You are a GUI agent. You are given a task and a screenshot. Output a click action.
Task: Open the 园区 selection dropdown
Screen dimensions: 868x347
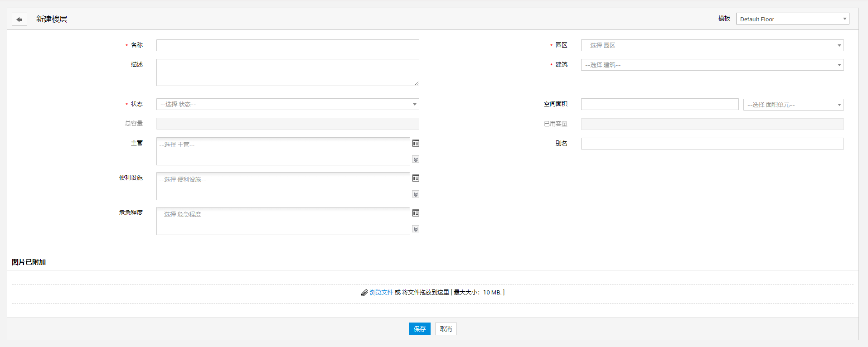coord(712,45)
